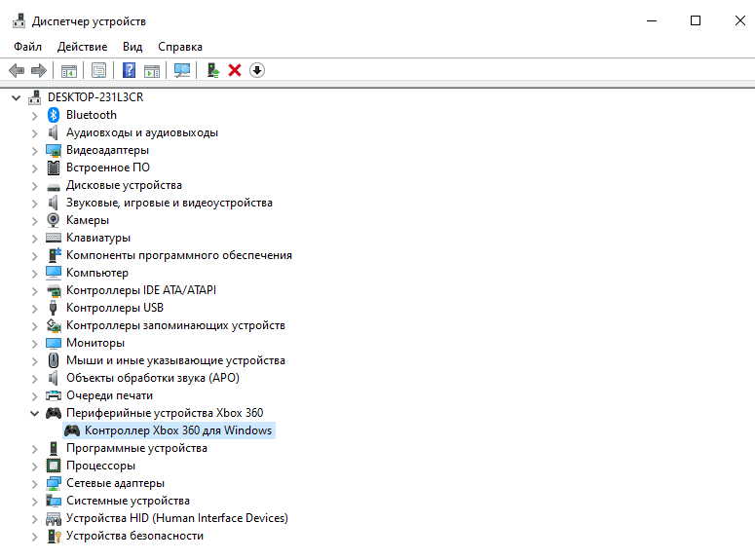Expand Контроллеры запоминающих устройств
Screen dimensions: 755x560
click(35, 326)
